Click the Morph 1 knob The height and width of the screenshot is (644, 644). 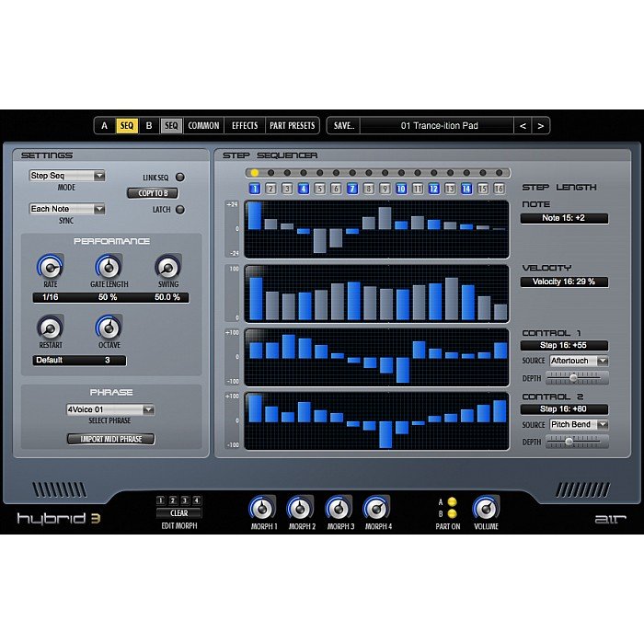coord(261,508)
